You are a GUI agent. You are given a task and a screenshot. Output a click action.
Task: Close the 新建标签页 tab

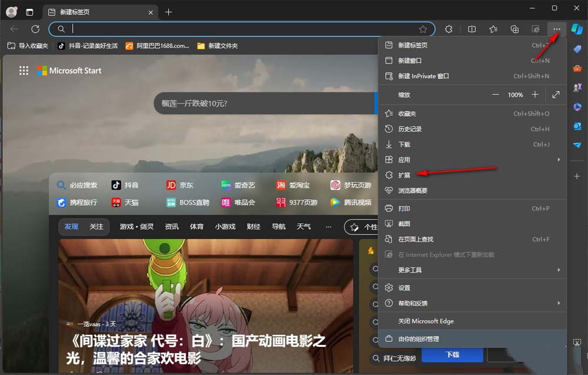tap(151, 12)
